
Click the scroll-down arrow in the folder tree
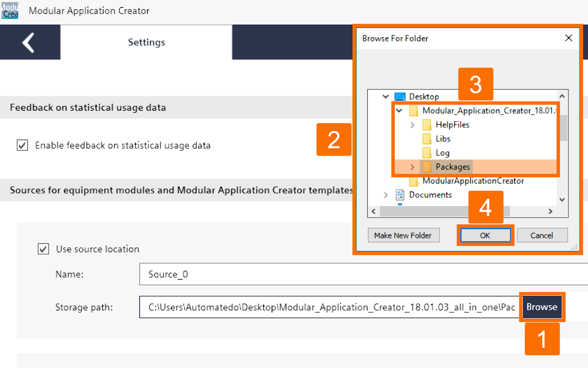tap(562, 199)
